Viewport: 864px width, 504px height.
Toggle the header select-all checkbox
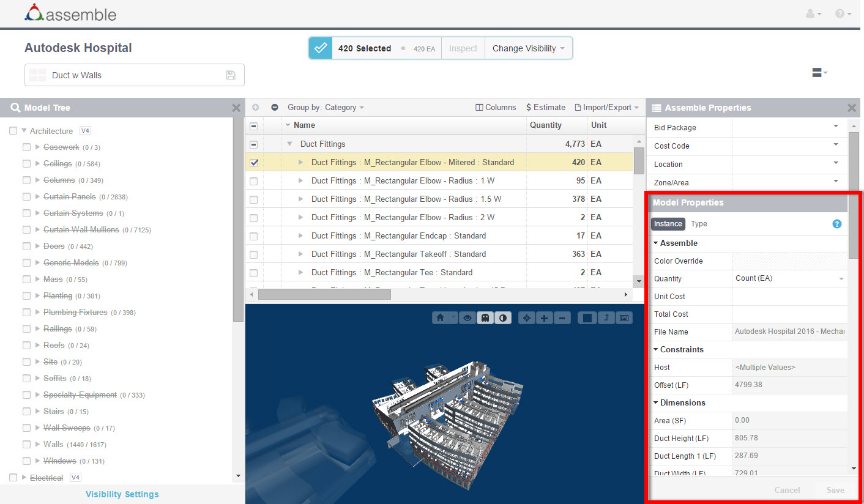(254, 125)
